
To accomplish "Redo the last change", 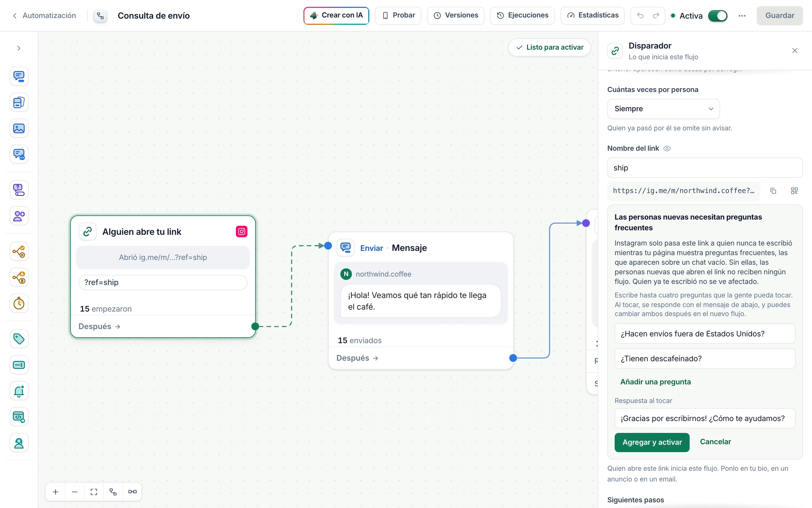I will coord(656,16).
